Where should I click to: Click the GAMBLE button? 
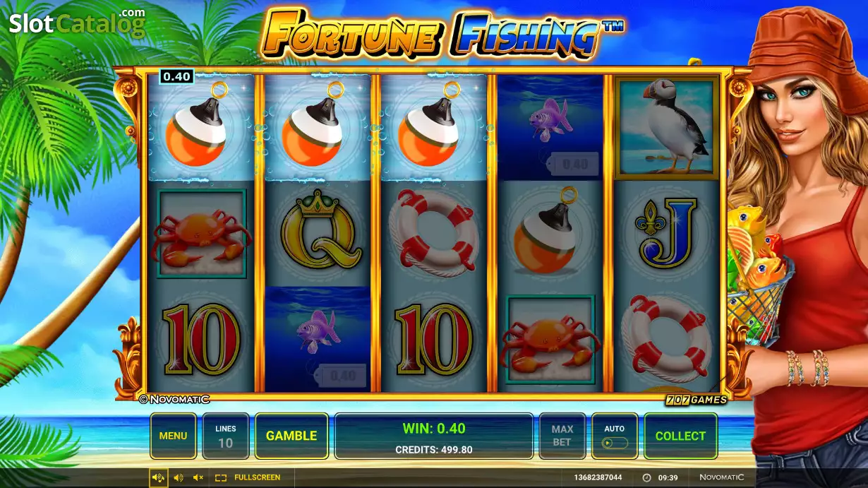(x=291, y=436)
